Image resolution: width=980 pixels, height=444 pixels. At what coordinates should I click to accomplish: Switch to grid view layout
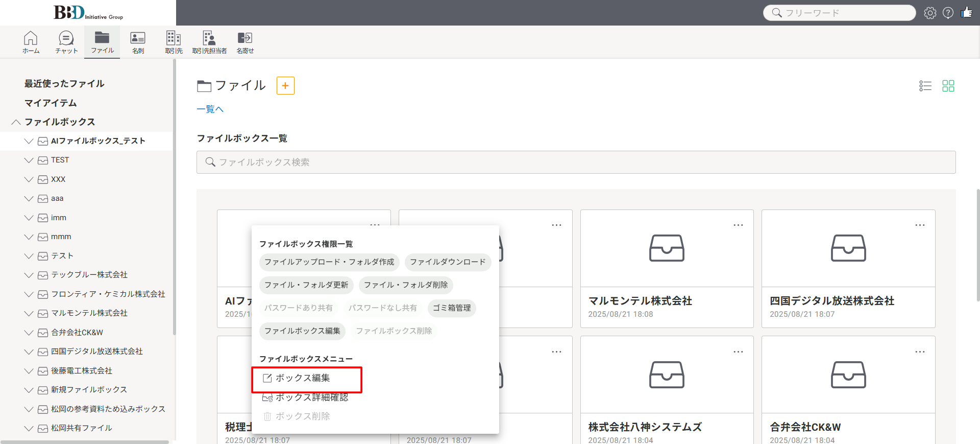pyautogui.click(x=948, y=86)
